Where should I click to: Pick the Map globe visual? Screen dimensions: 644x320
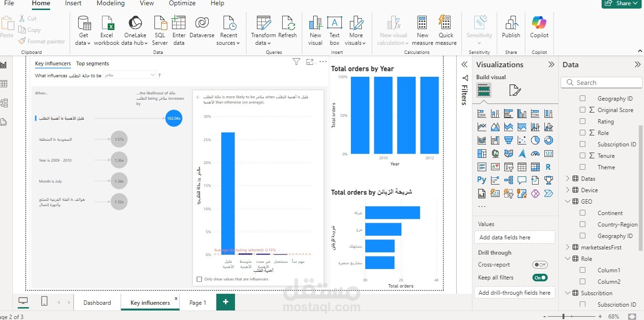point(495,154)
